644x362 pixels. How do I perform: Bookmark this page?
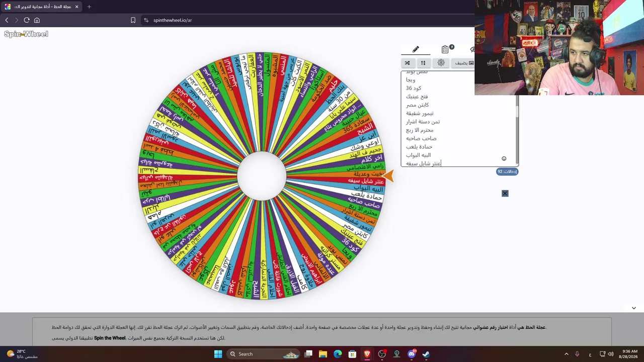pos(133,20)
